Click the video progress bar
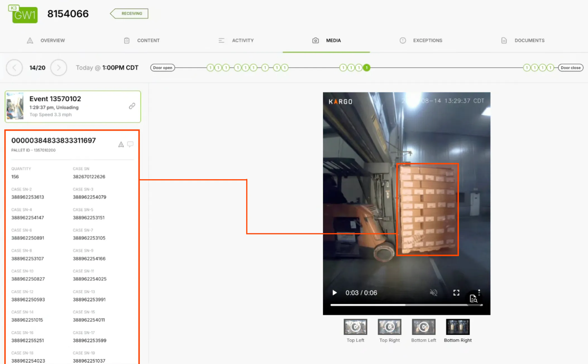 (x=407, y=305)
